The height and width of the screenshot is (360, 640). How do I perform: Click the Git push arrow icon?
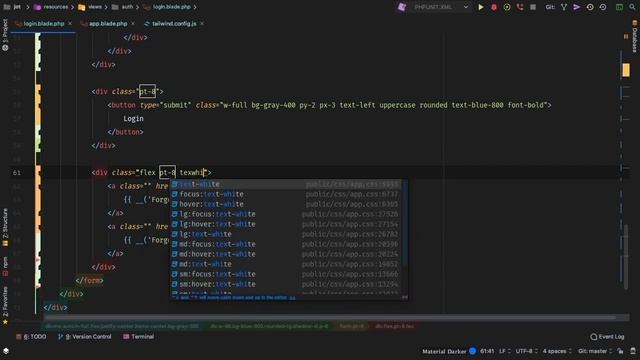click(x=577, y=7)
